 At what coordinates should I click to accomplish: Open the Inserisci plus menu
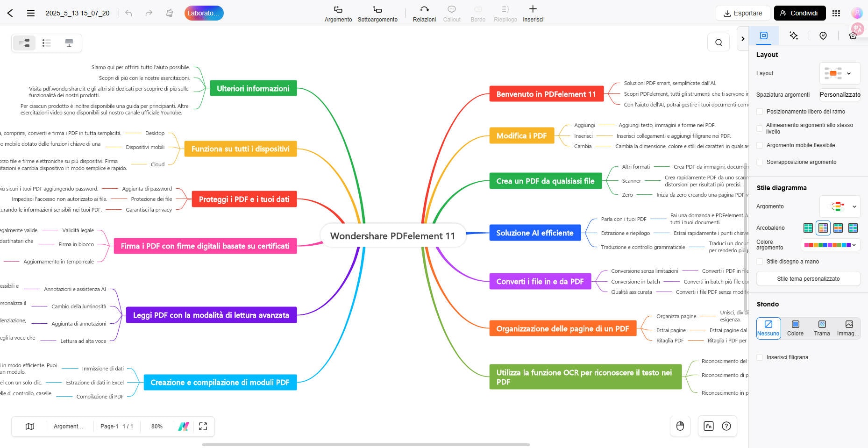click(x=533, y=14)
